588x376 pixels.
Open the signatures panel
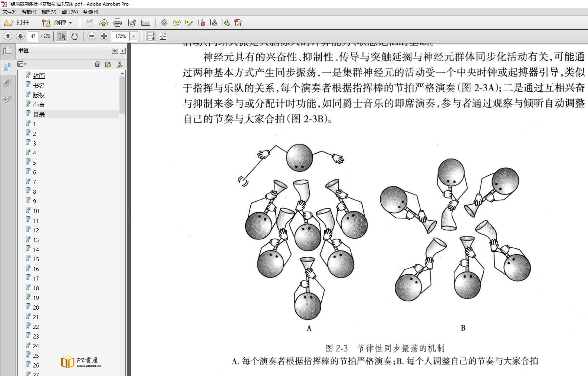tap(7, 99)
